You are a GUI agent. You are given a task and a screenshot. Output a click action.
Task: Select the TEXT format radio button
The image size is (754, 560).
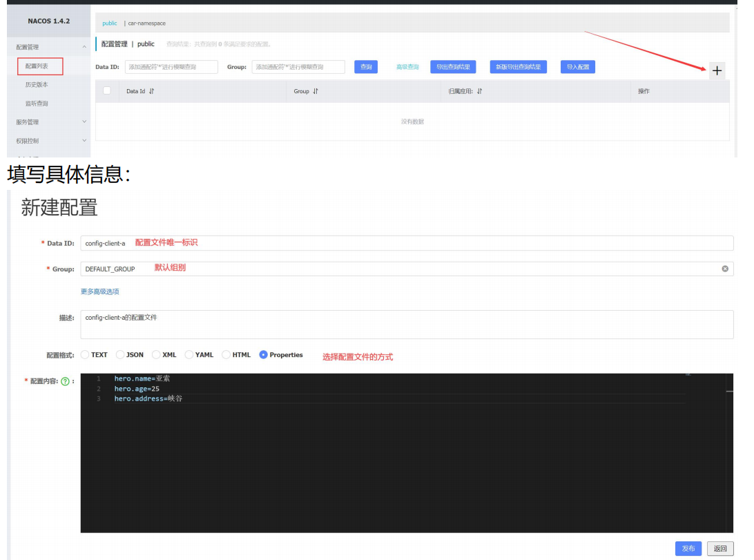coord(85,355)
